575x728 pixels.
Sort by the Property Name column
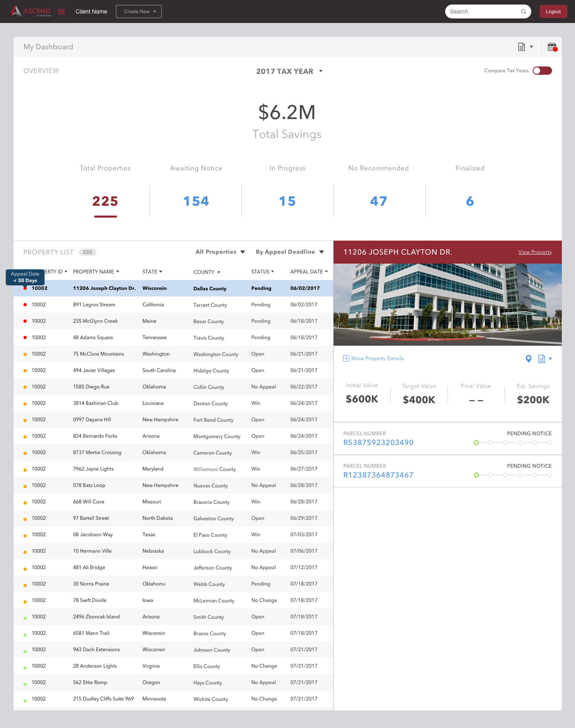[96, 272]
